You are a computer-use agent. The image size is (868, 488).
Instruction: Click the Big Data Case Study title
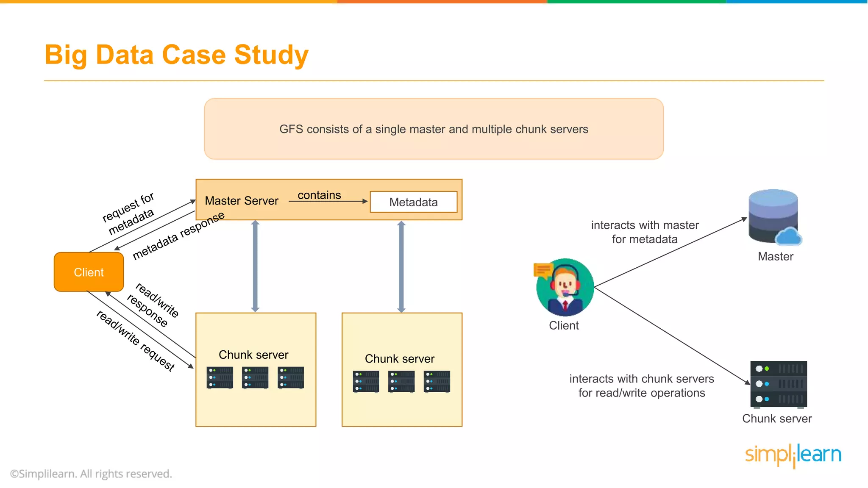tap(177, 55)
